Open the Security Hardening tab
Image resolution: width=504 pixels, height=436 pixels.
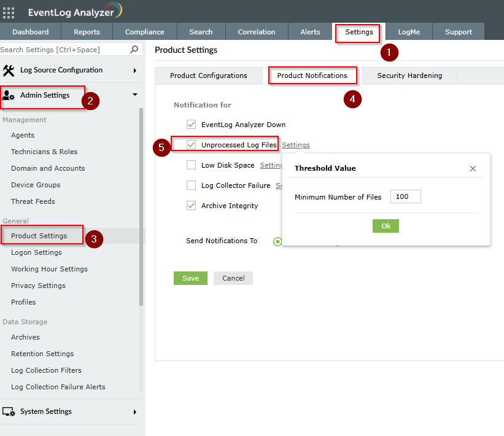click(x=409, y=76)
